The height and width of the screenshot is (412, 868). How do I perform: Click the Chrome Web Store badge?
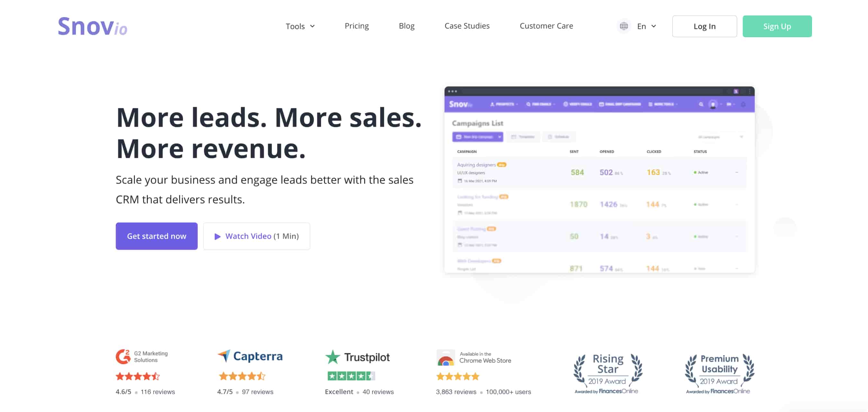click(474, 358)
